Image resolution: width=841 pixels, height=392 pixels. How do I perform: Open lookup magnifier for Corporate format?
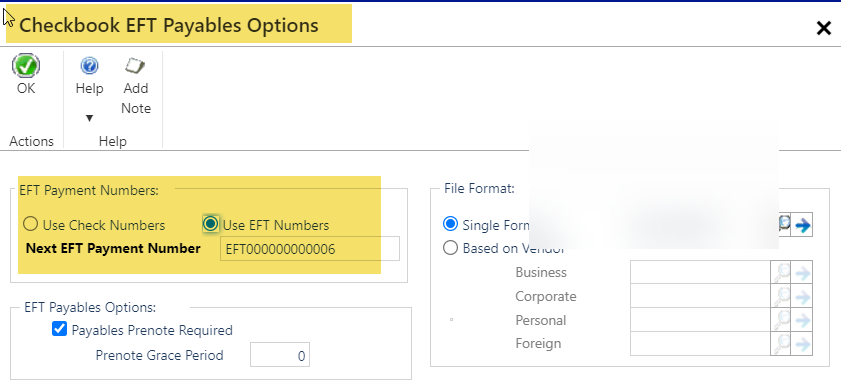781,296
